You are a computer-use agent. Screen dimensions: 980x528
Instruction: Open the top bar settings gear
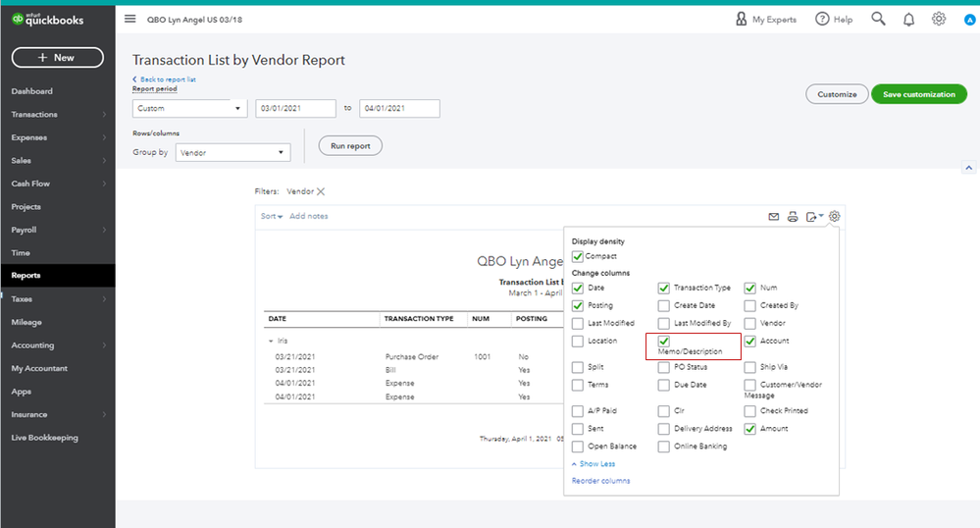[939, 19]
